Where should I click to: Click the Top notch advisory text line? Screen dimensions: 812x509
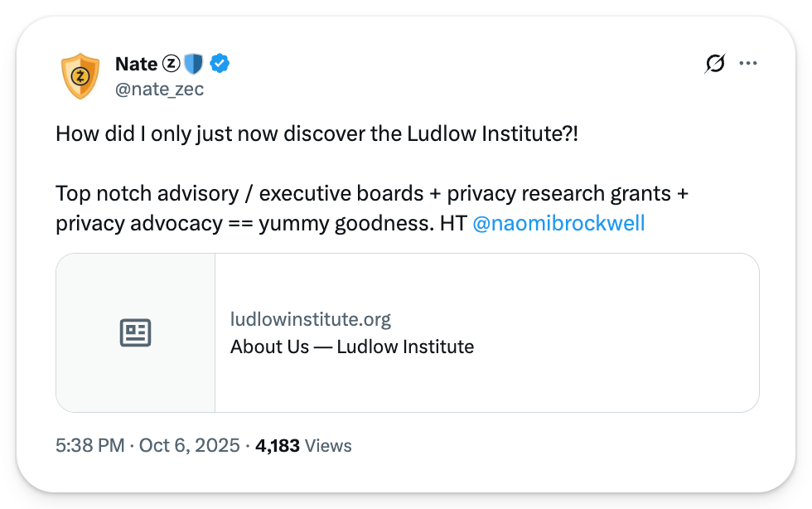point(372,193)
